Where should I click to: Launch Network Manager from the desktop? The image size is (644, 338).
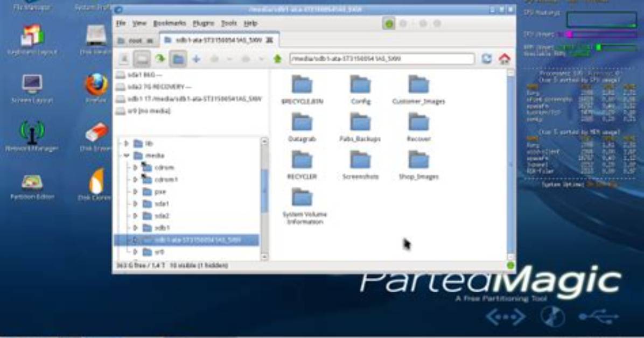(x=32, y=136)
